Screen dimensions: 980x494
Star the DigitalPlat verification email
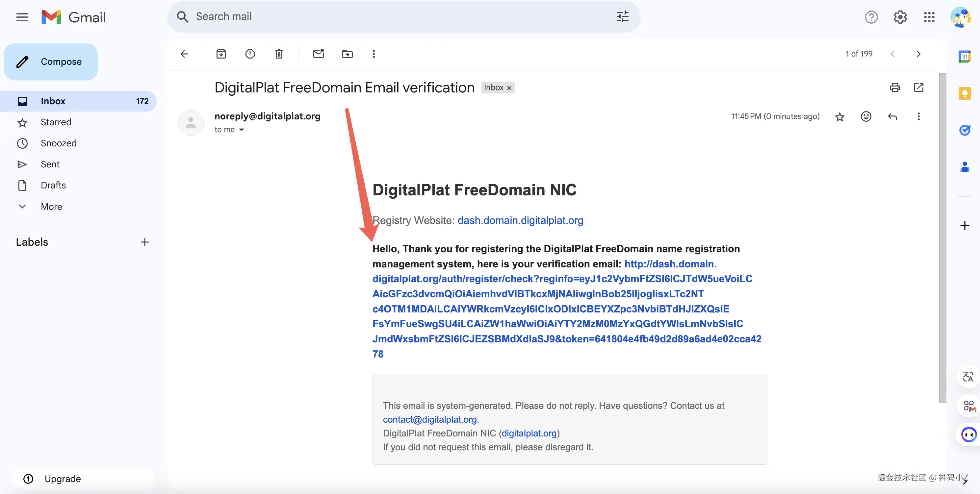pyautogui.click(x=839, y=117)
